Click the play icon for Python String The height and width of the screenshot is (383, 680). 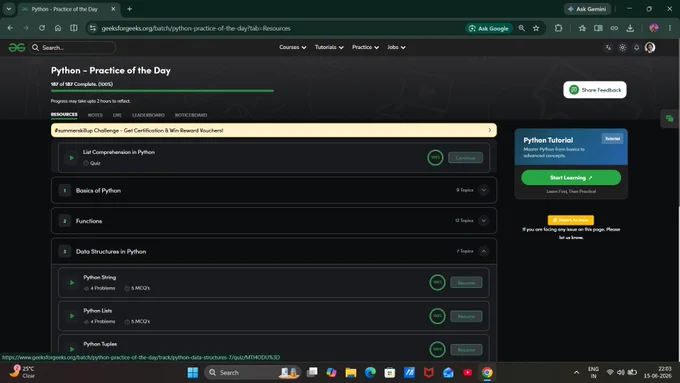(72, 283)
